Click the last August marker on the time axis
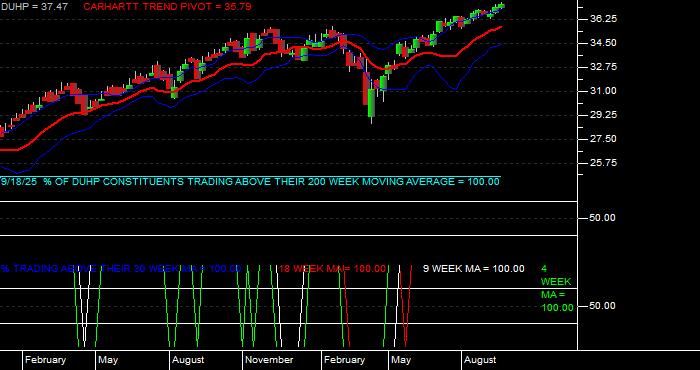The width and height of the screenshot is (700, 370). coord(480,360)
